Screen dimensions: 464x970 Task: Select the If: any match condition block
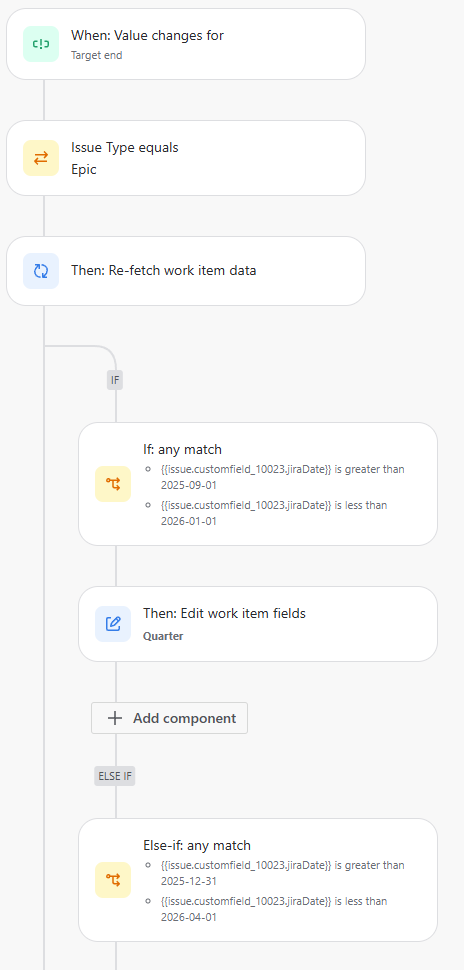258,484
